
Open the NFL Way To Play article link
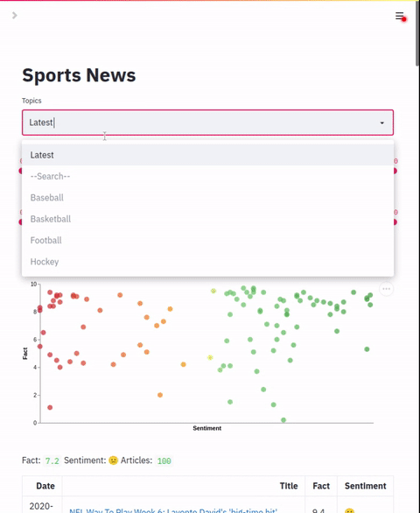point(173,510)
